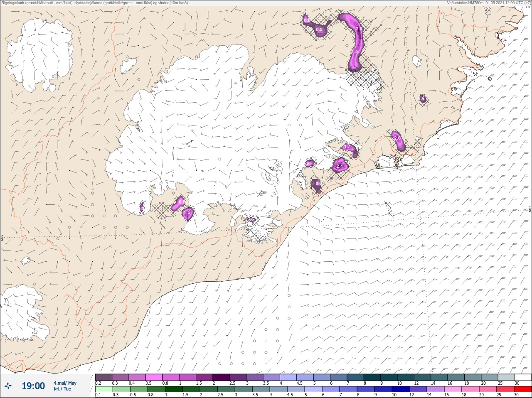Click the 1.4 precipitation cell in the southwest
The image size is (532, 398).
point(187,213)
